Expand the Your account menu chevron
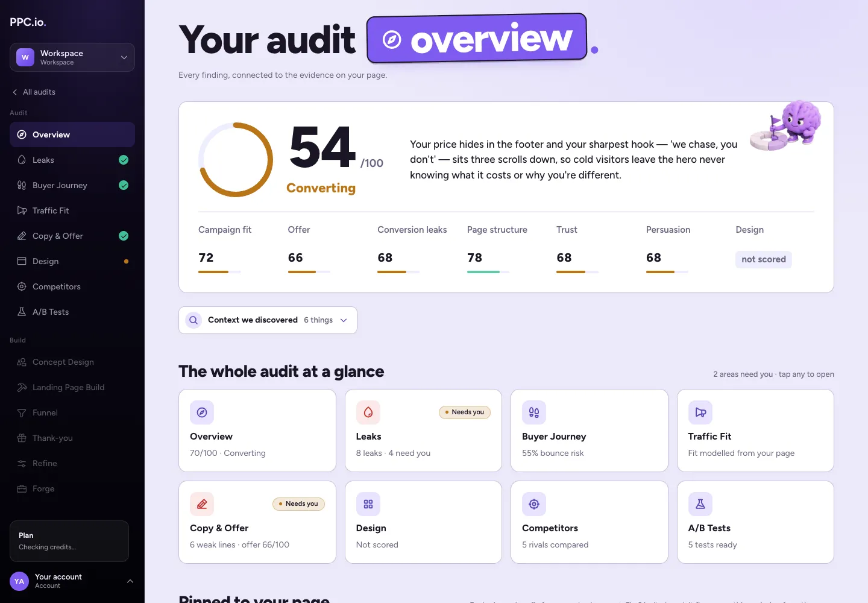This screenshot has height=603, width=868. pyautogui.click(x=130, y=581)
